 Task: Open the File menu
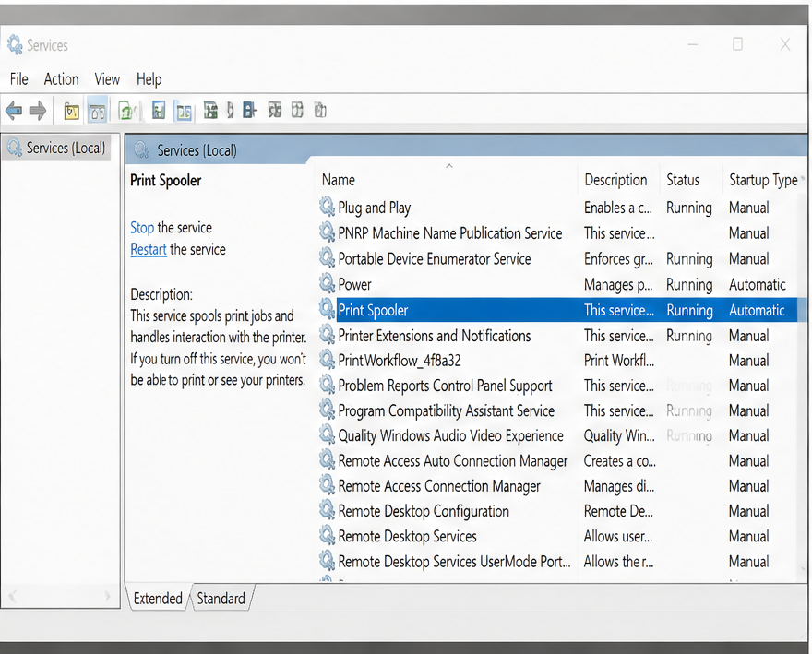click(x=19, y=79)
